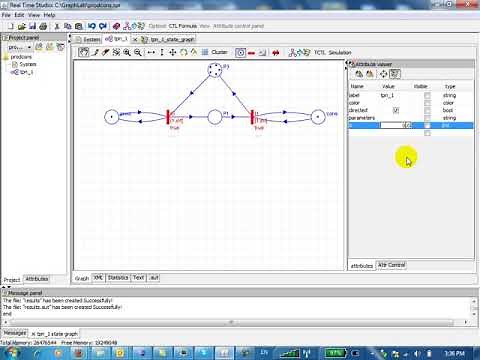This screenshot has height=360, width=480.
Task: Select the tpn_1 item in project tree
Action: tap(26, 72)
